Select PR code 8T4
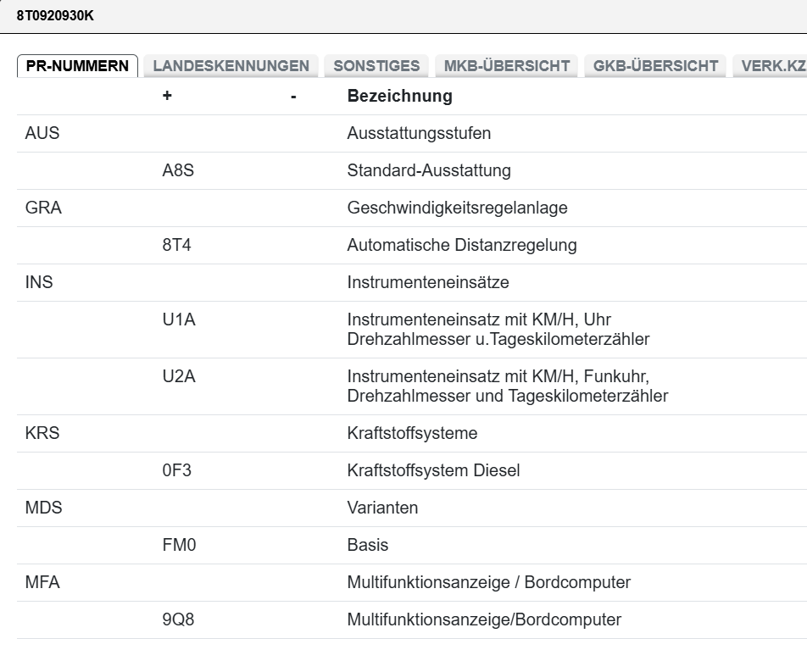The image size is (807, 672). point(177,245)
